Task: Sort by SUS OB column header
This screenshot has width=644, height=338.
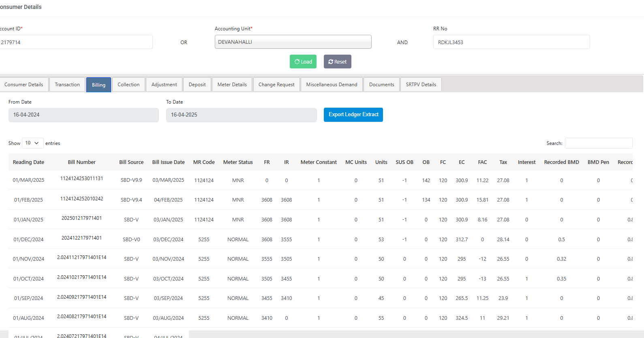Action: (404, 162)
